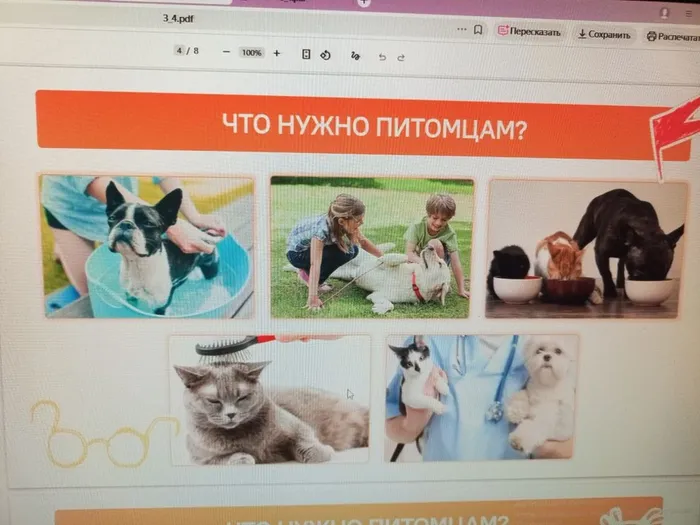The width and height of the screenshot is (700, 525).
Task: Click the page number 4 field
Action: point(181,50)
